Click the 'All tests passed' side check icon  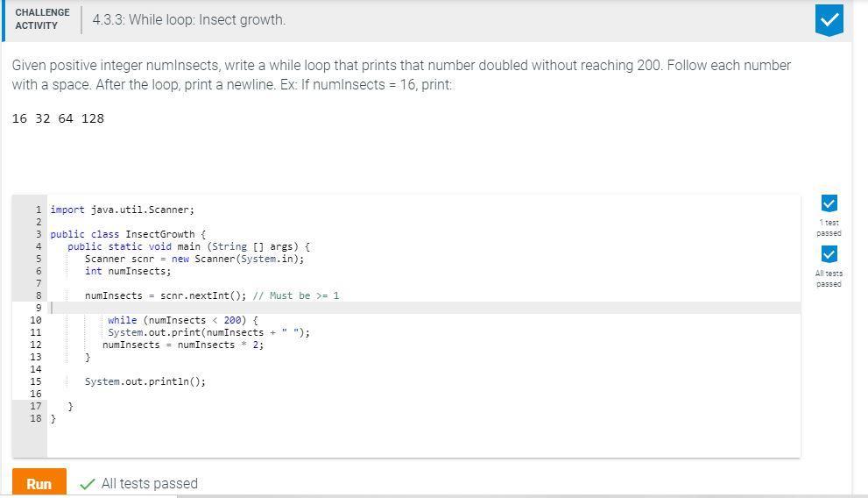pos(829,254)
